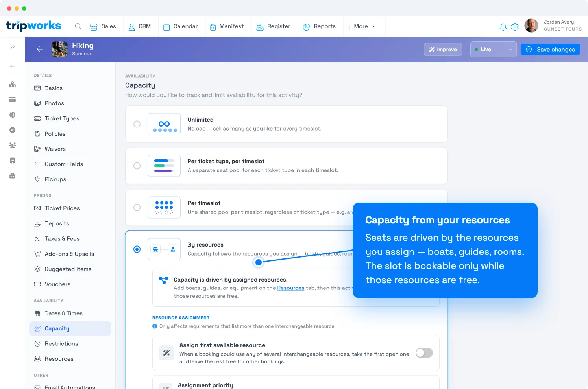Open Waivers in the sidebar
This screenshot has height=389, width=588.
(70, 149)
